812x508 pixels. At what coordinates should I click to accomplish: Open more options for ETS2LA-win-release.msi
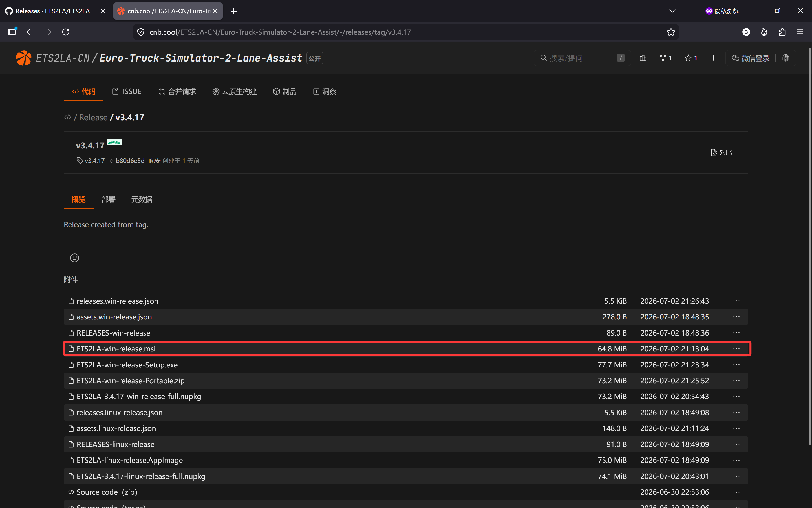(x=736, y=349)
